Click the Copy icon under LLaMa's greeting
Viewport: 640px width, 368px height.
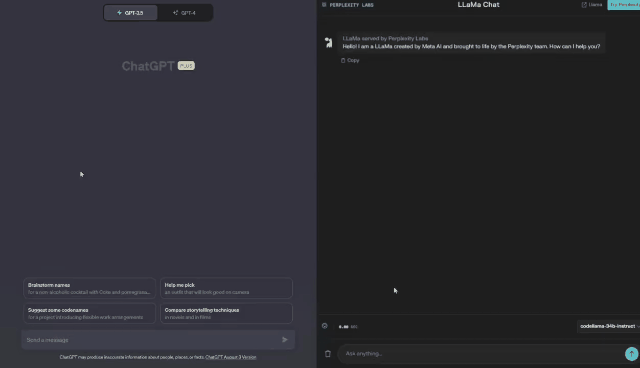pyautogui.click(x=343, y=60)
